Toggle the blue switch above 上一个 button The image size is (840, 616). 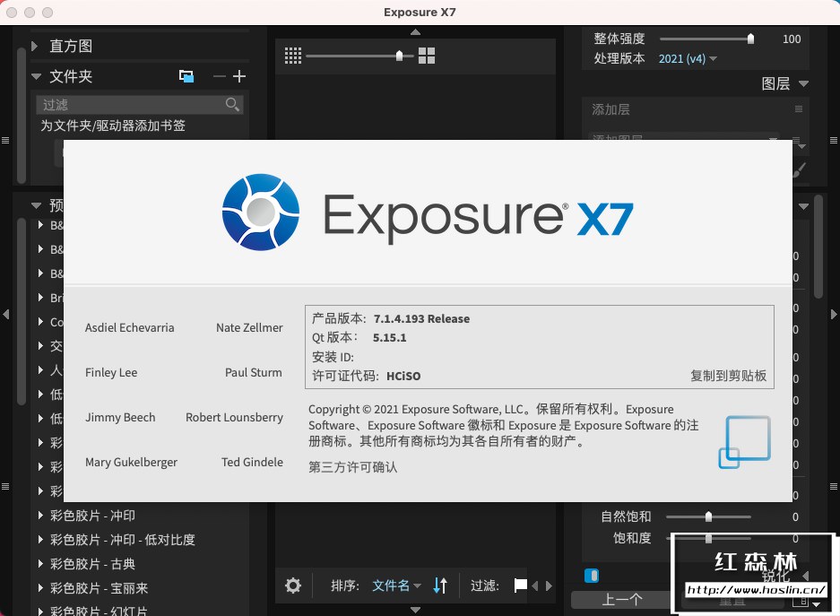coord(592,576)
